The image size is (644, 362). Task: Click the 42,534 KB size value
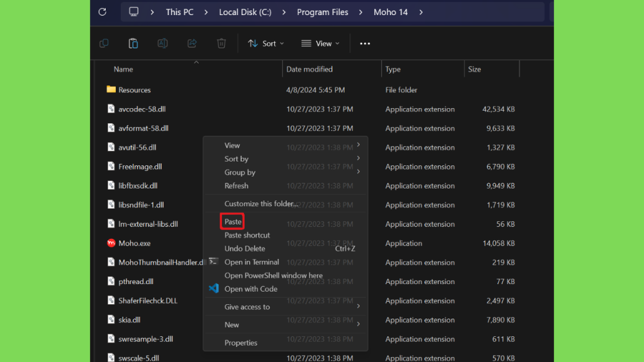pos(499,109)
